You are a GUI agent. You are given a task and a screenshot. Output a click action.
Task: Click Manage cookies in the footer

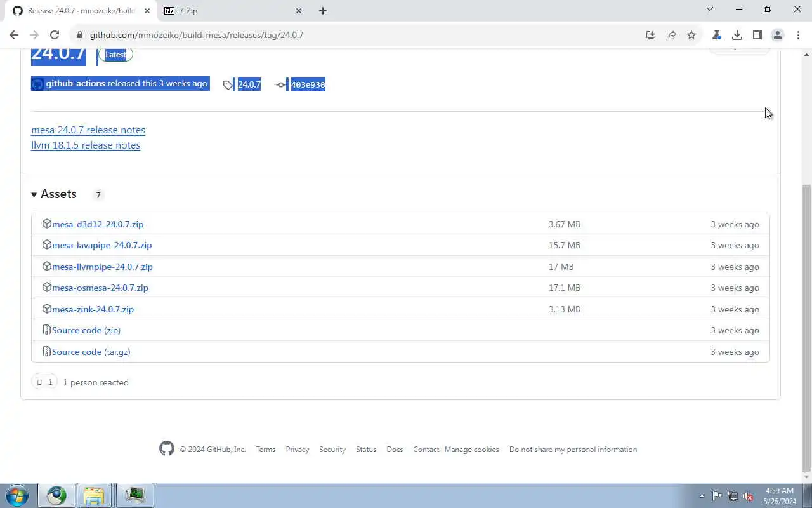(471, 450)
